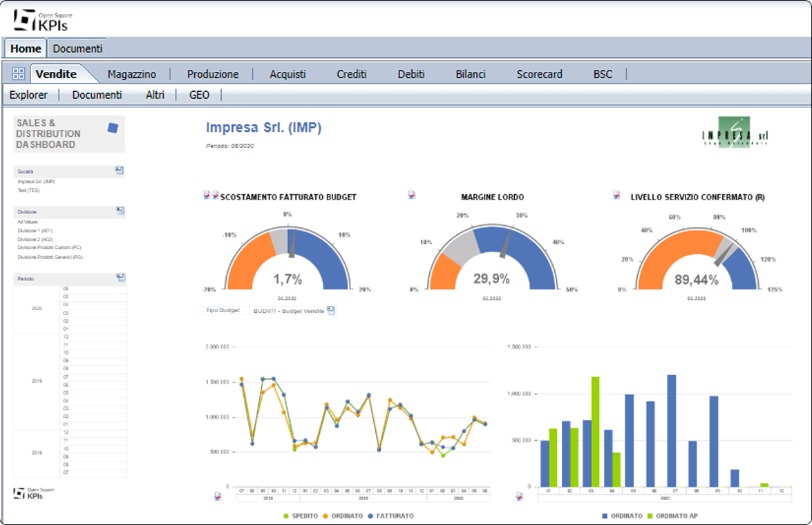This screenshot has width=812, height=525.
Task: Select the Bilanci tab
Action: 470,74
